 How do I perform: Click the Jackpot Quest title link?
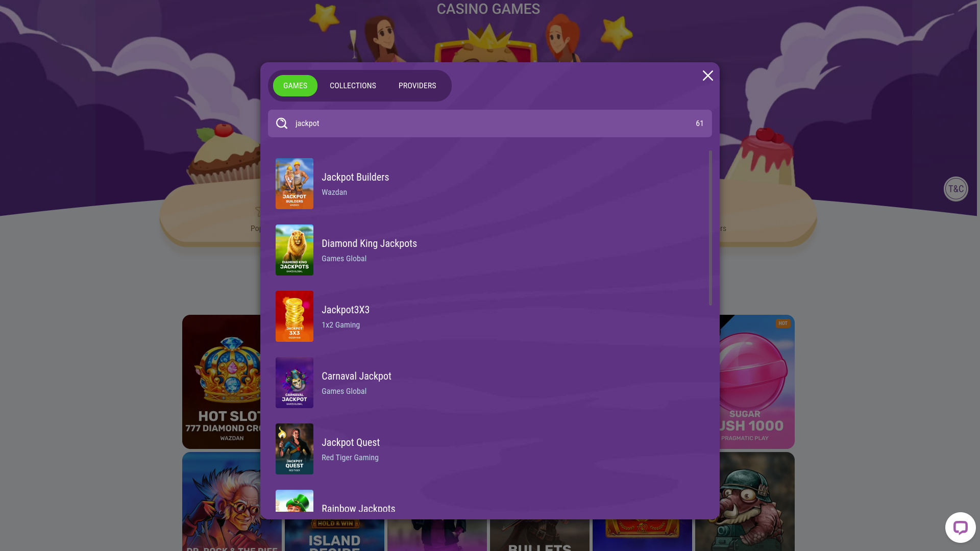351,442
